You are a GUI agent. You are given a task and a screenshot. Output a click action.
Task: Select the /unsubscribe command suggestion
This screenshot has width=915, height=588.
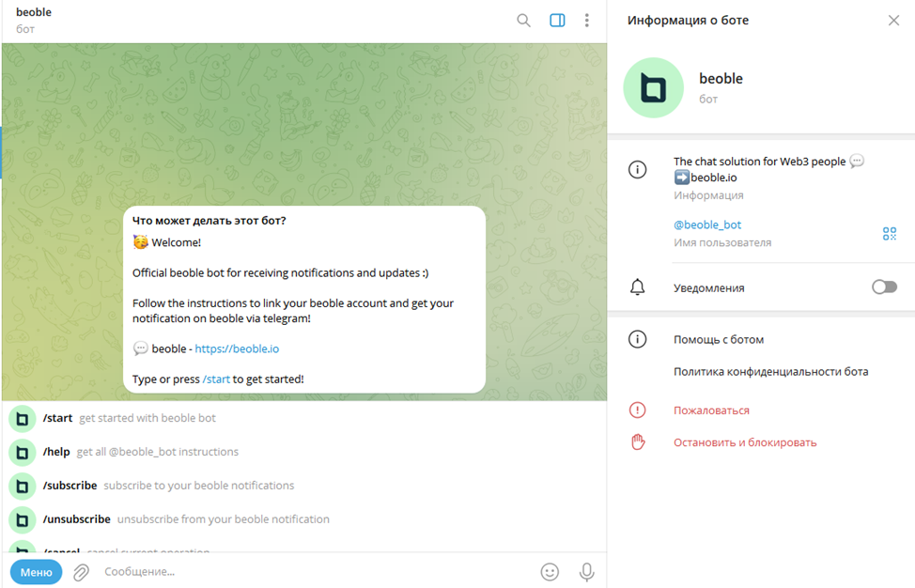point(303,519)
